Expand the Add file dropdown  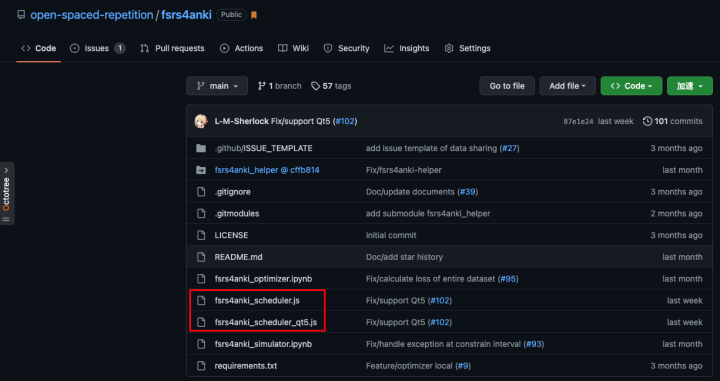point(567,86)
